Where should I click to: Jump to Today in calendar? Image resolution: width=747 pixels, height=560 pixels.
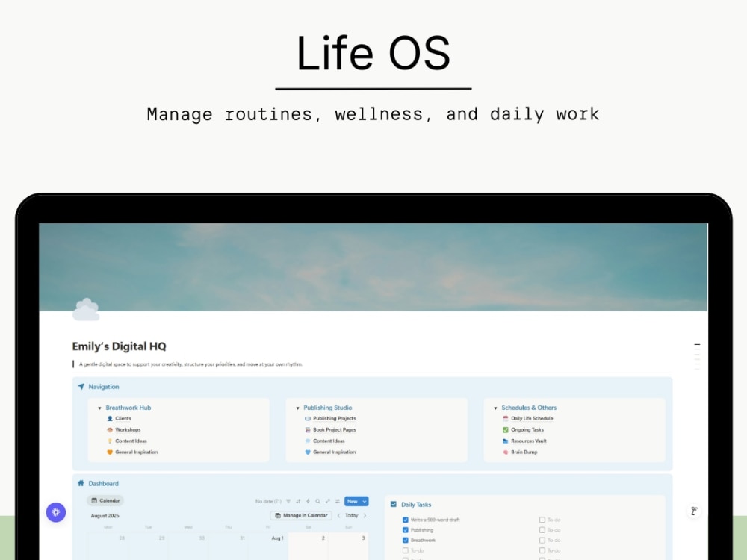(352, 516)
